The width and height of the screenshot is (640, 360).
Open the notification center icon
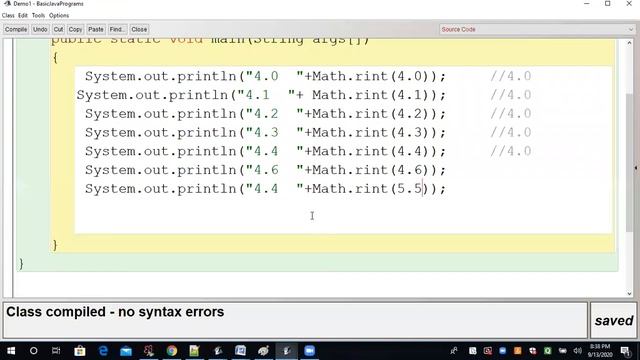tap(625, 351)
